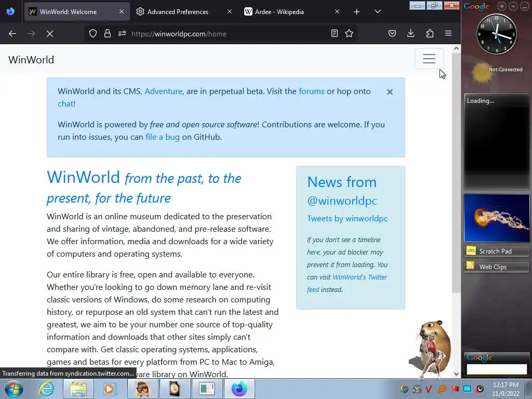Click the Loading gadget panel in the sidebar
532x399 pixels.
[x=497, y=141]
